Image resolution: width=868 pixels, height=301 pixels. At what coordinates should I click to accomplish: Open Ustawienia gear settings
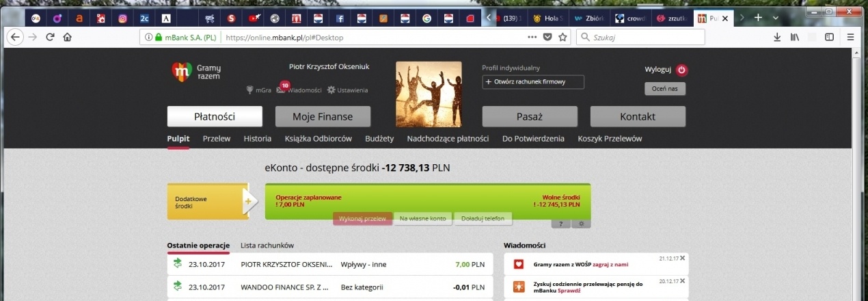point(331,90)
